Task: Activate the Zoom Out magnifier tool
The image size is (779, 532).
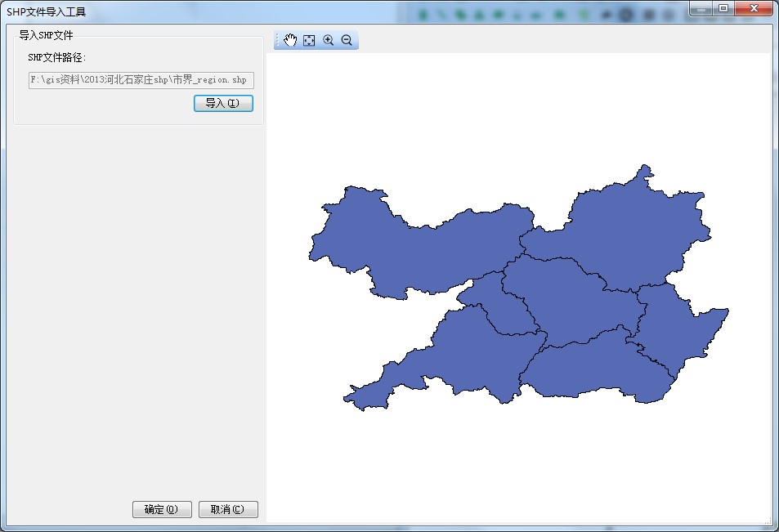Action: point(347,41)
